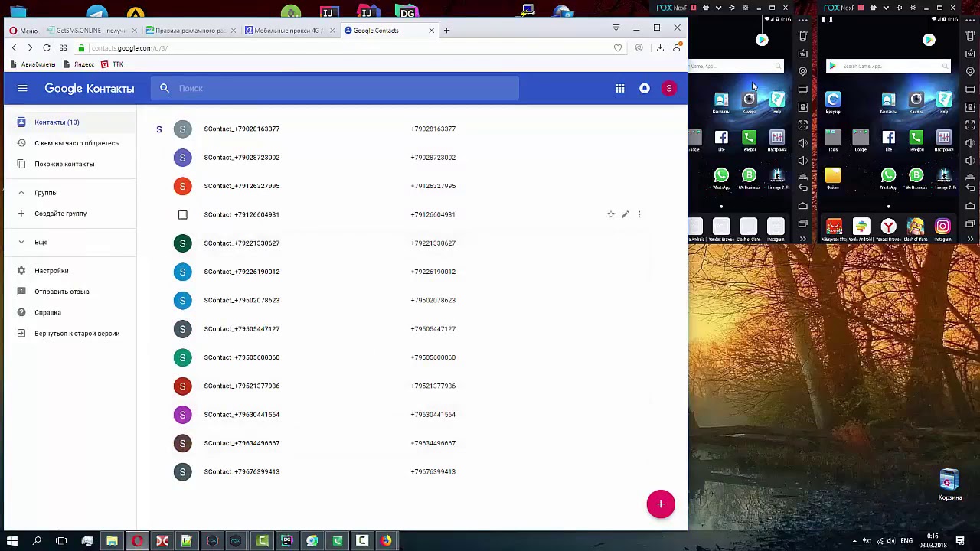Reload the page in the browser

click(47, 48)
